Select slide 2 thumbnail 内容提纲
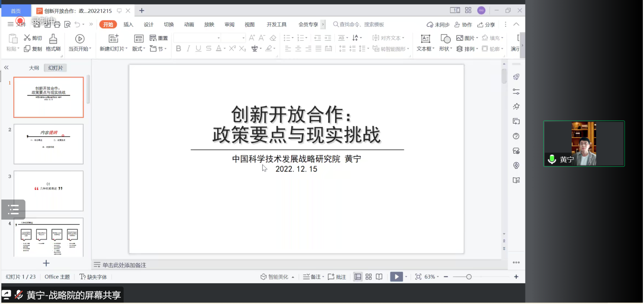644x304 pixels. 49,144
